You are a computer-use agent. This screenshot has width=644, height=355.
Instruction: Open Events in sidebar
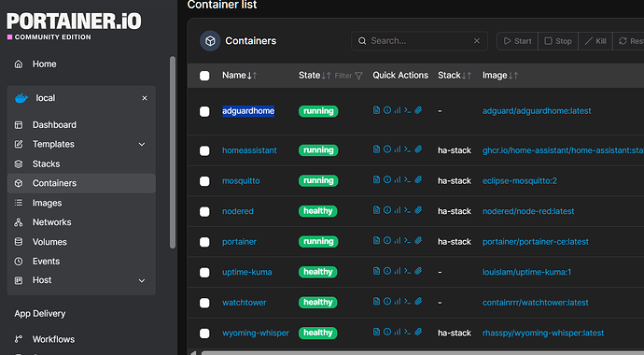tap(81, 262)
